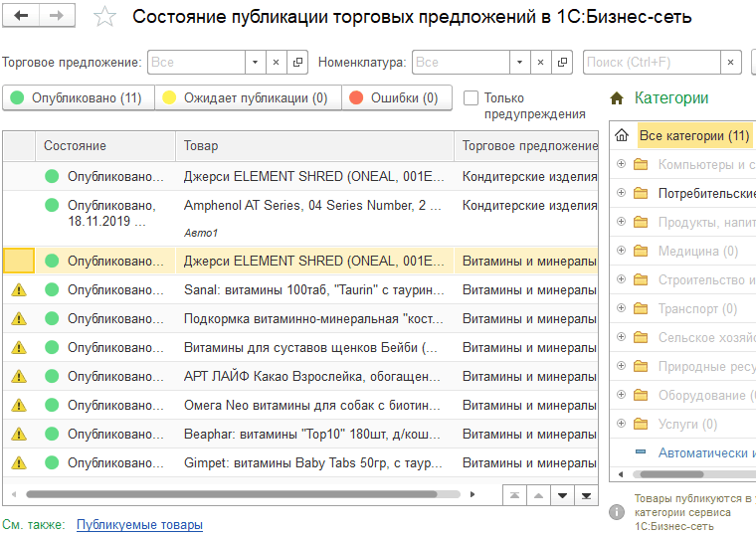
Task: Open the Публикуемые товары link
Action: click(x=139, y=525)
